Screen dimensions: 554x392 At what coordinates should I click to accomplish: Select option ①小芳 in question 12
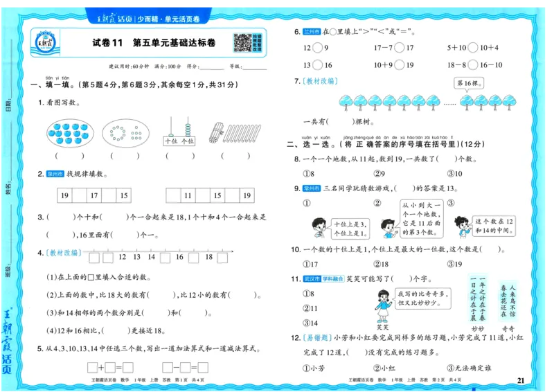[314, 368]
